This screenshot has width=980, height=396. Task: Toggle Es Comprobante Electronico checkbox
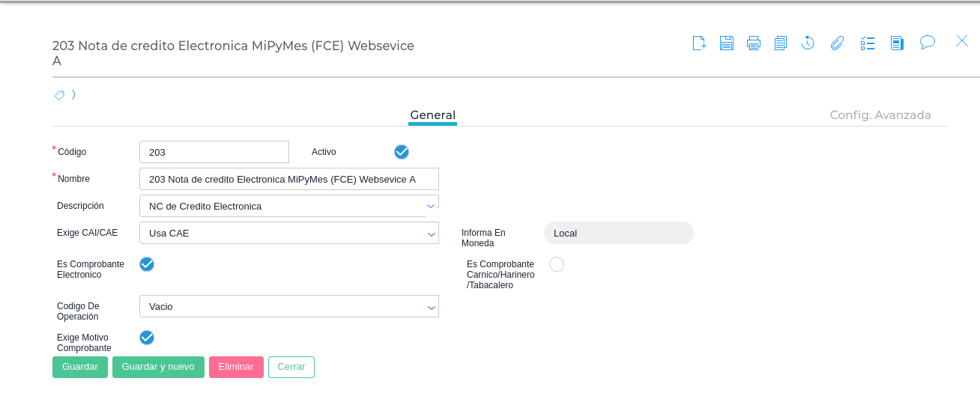coord(147,264)
